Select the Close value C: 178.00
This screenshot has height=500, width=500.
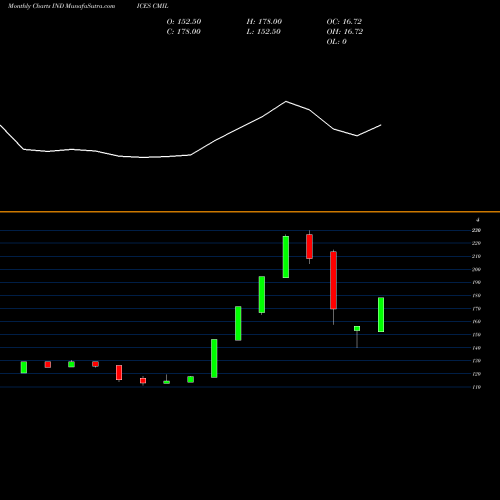point(184,31)
